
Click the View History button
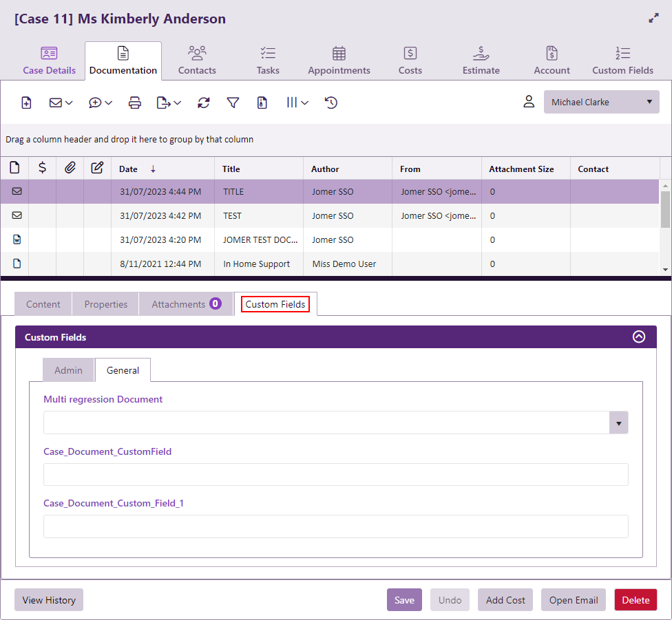[x=49, y=600]
